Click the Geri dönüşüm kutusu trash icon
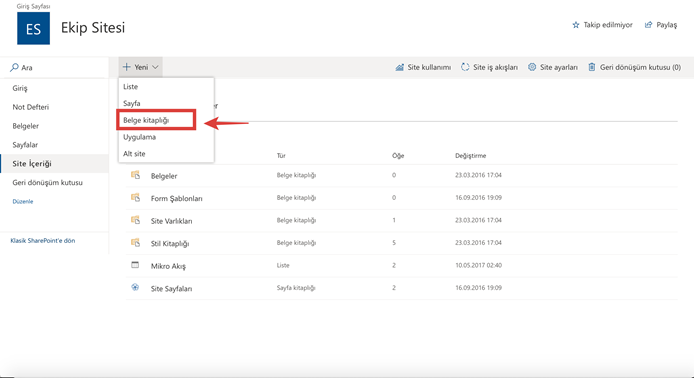The image size is (694, 378). tap(592, 67)
